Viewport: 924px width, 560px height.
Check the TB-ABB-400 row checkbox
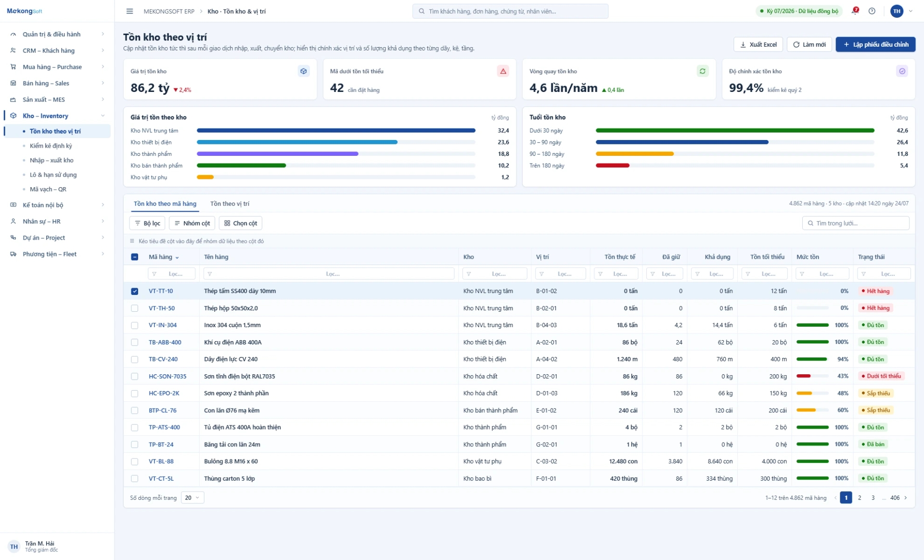click(135, 343)
